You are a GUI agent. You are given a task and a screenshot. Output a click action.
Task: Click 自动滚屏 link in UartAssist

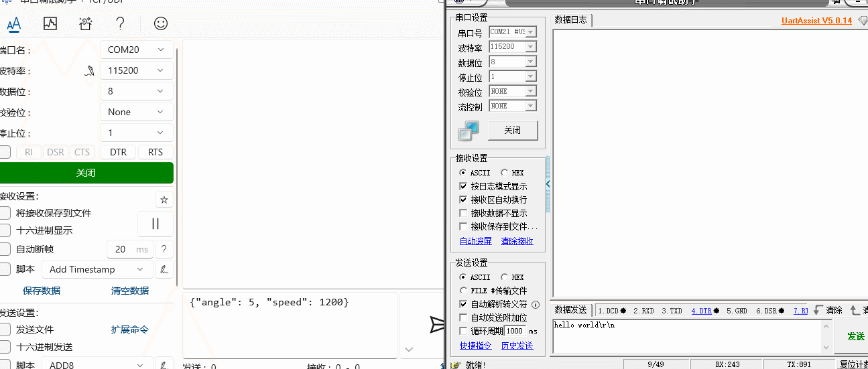click(476, 241)
